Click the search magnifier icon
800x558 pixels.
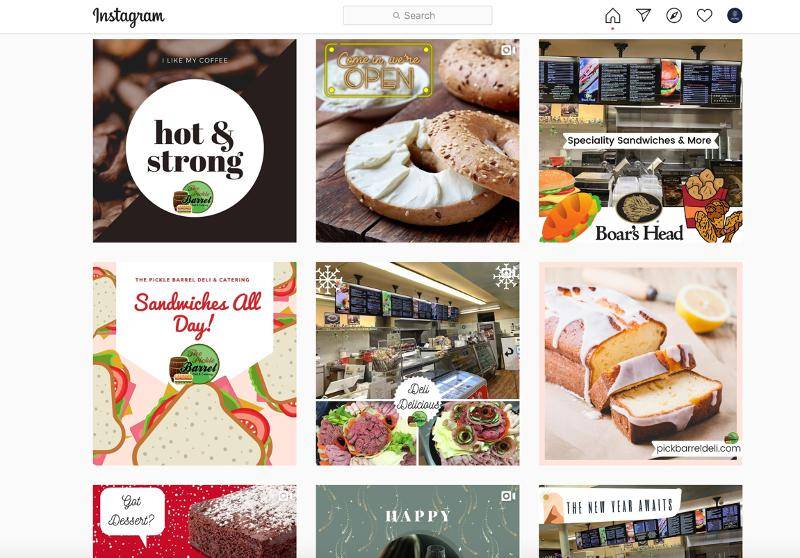point(396,16)
